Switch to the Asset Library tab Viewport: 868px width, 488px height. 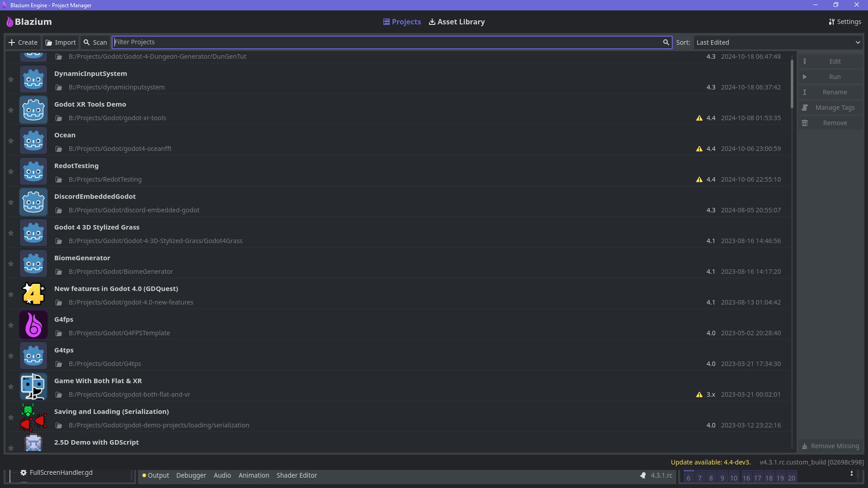point(456,21)
